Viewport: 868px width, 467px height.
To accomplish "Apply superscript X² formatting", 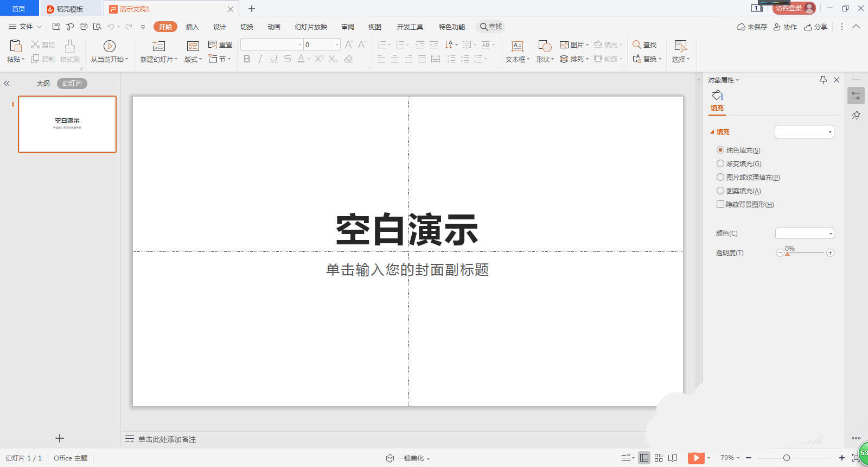I will coord(320,59).
